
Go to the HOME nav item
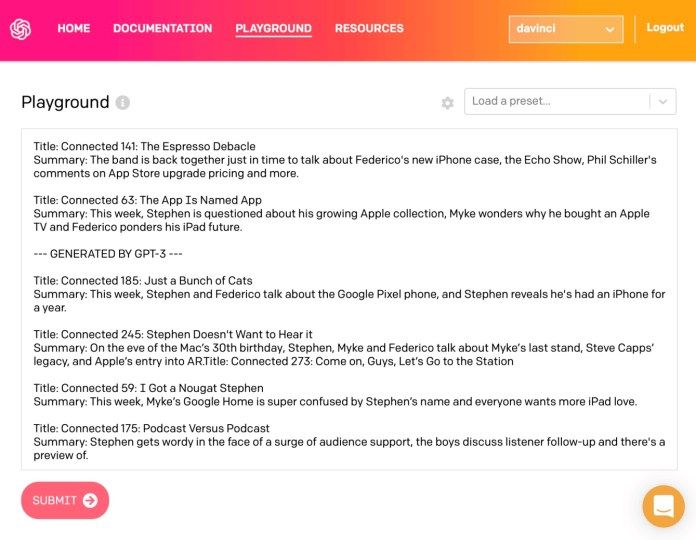74,29
